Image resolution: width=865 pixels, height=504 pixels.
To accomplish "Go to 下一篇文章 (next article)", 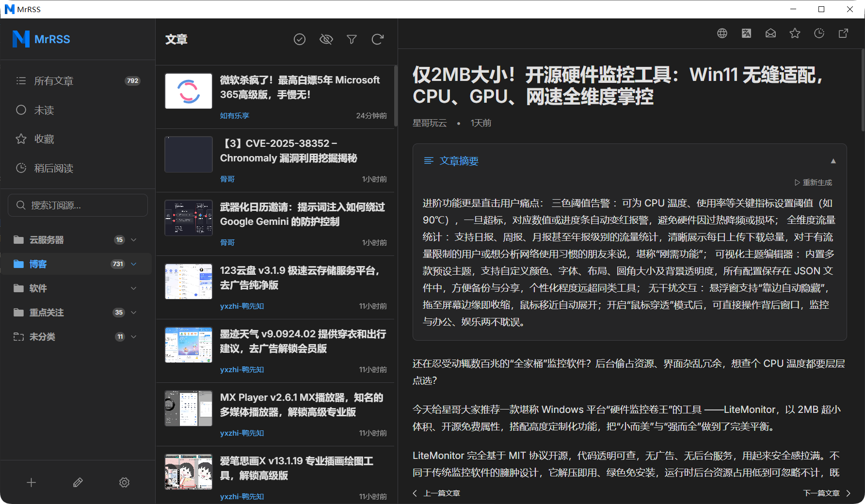I will 823,493.
